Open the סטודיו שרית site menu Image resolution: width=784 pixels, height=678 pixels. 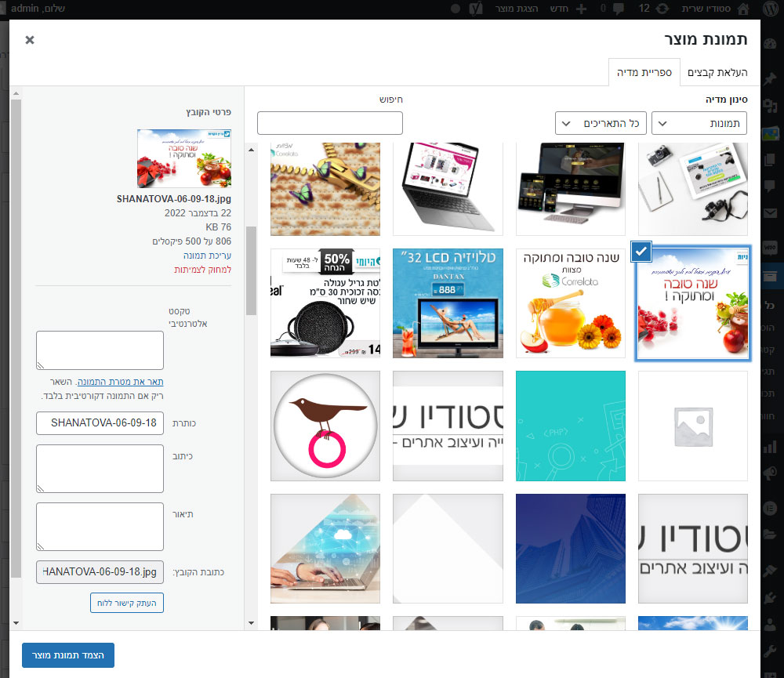(706, 9)
